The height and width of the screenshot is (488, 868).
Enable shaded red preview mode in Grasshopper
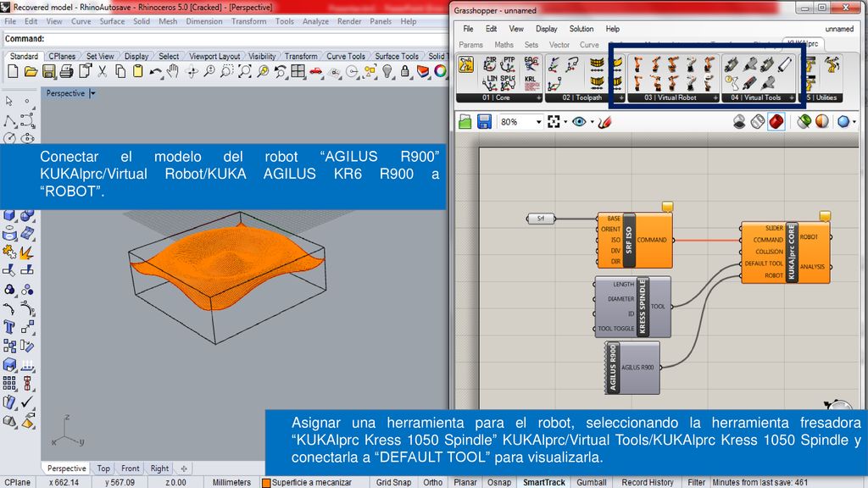tap(776, 122)
